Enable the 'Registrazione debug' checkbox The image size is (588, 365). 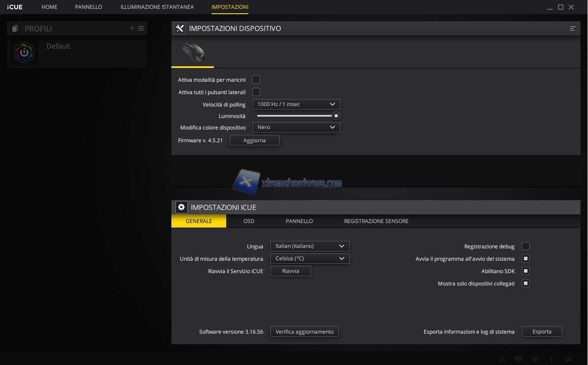tap(526, 246)
